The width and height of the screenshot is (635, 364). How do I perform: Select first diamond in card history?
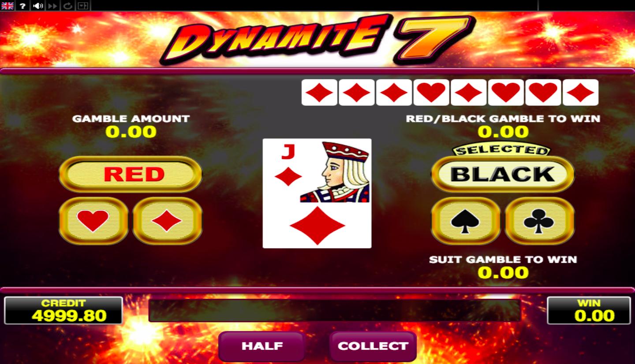319,93
